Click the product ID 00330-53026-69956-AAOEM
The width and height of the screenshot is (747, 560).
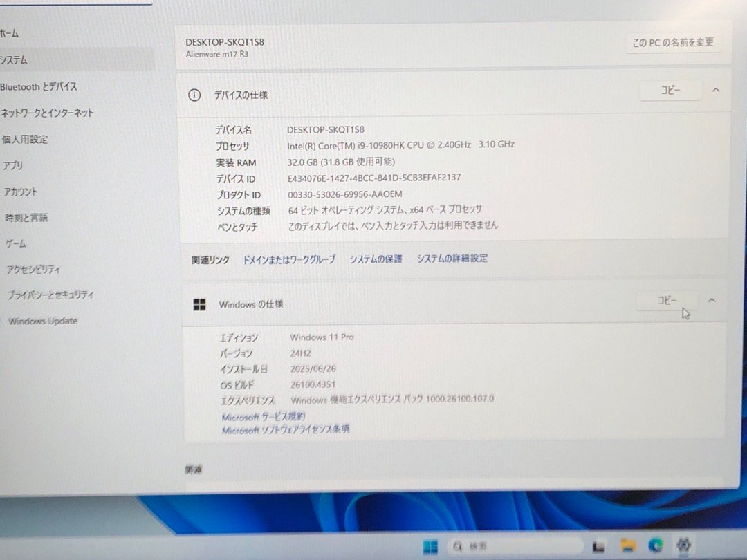coord(345,194)
